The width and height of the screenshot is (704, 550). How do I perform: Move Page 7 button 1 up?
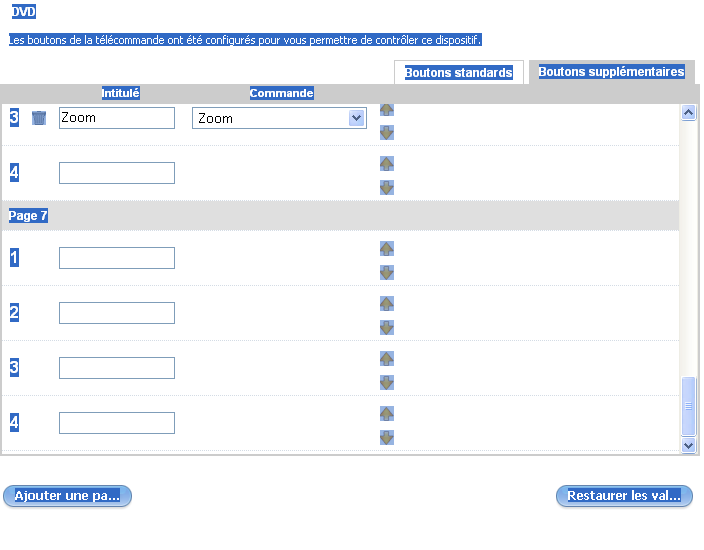tap(387, 249)
